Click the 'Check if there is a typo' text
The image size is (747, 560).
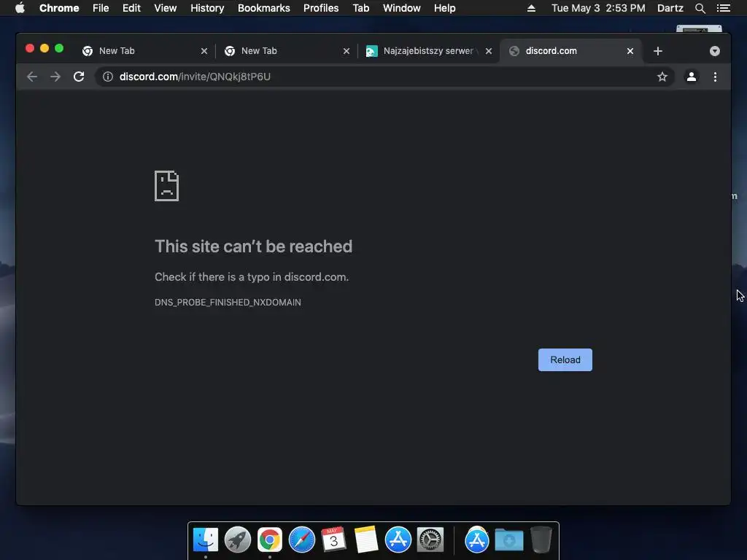(252, 277)
